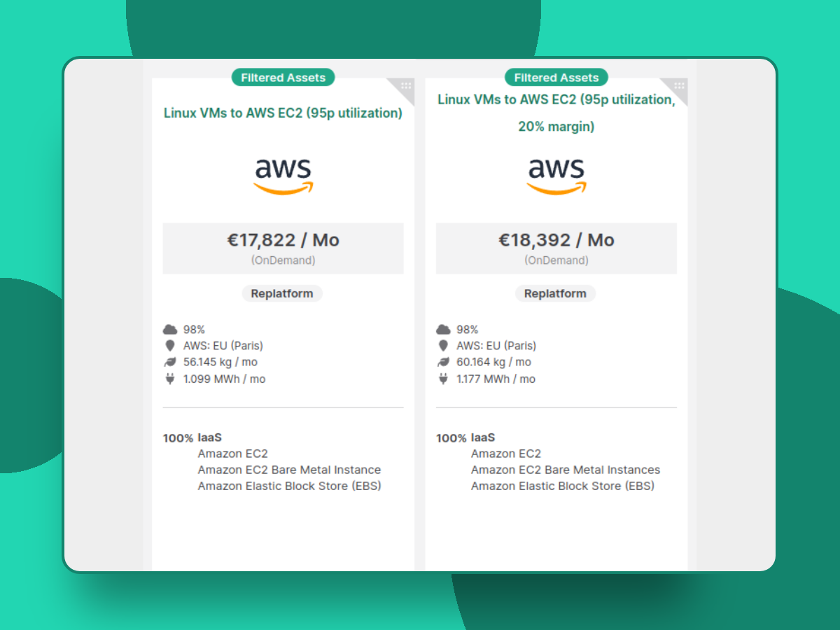Click the AWS logo on the left card
Screen dimensions: 840x630
[283, 174]
